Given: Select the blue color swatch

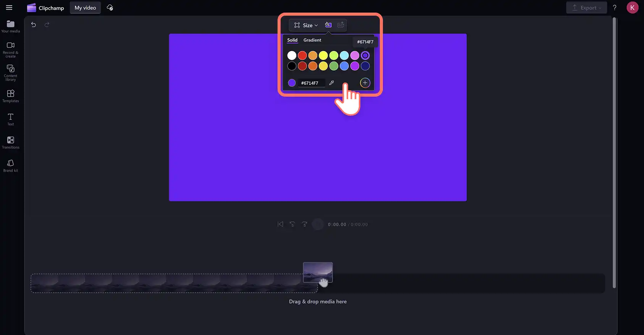Looking at the screenshot, I should coord(344,66).
